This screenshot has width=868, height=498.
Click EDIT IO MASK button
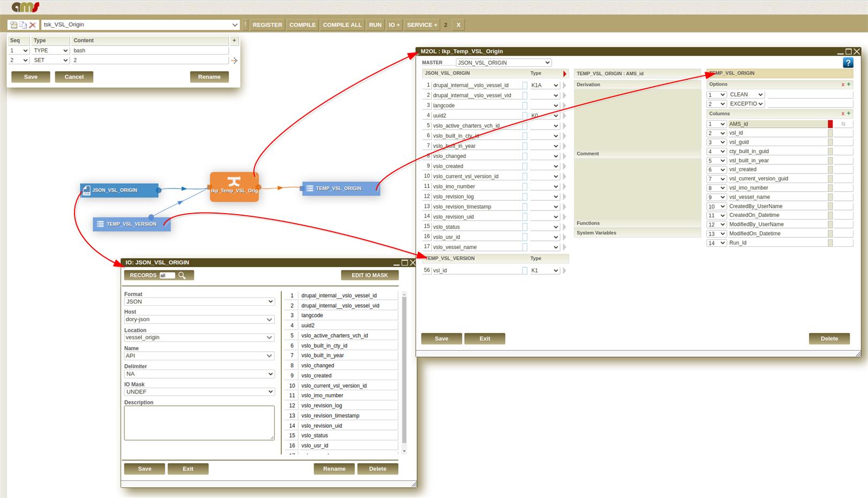click(370, 275)
